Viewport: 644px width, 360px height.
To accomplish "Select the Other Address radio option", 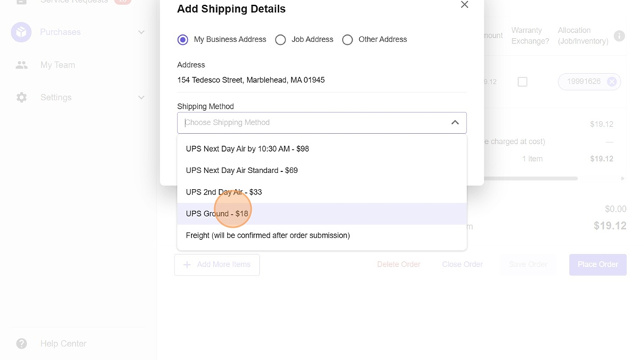I will pos(348,40).
